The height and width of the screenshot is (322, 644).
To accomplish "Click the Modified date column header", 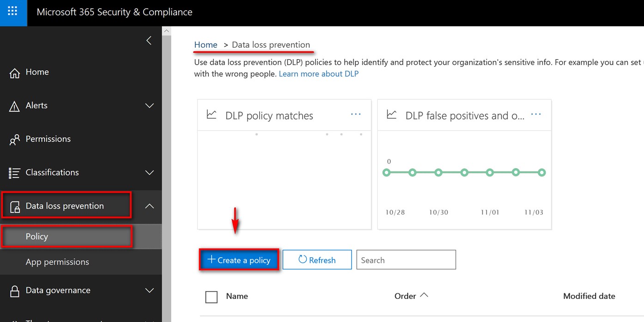I will [x=589, y=297].
